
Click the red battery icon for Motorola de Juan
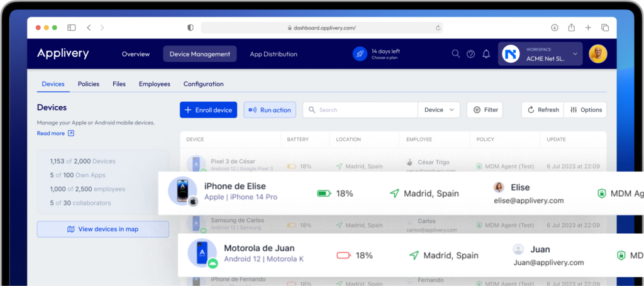[x=343, y=255]
